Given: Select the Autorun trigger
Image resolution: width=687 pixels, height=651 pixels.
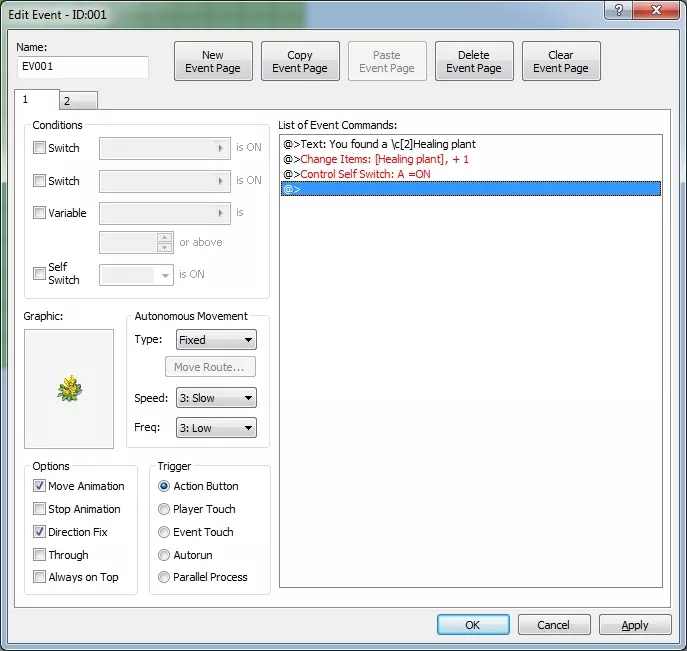Looking at the screenshot, I should click(x=164, y=555).
